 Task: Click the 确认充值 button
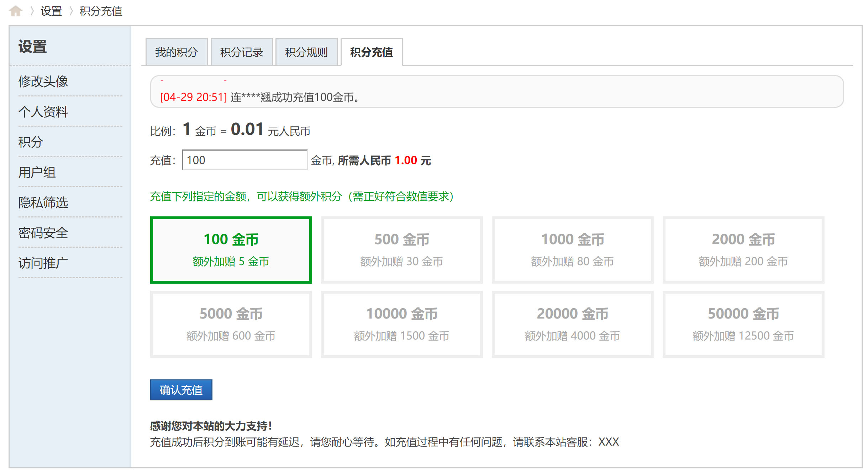tap(181, 390)
